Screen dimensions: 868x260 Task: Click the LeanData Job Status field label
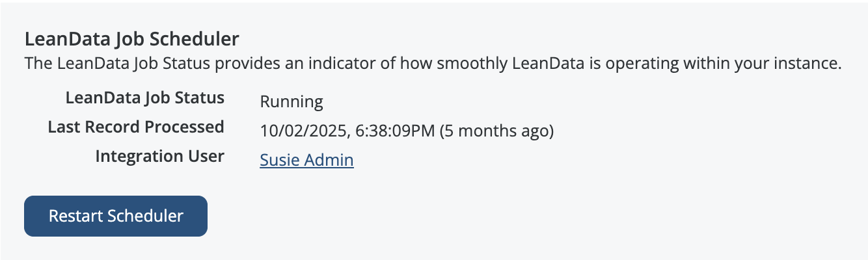click(x=145, y=98)
